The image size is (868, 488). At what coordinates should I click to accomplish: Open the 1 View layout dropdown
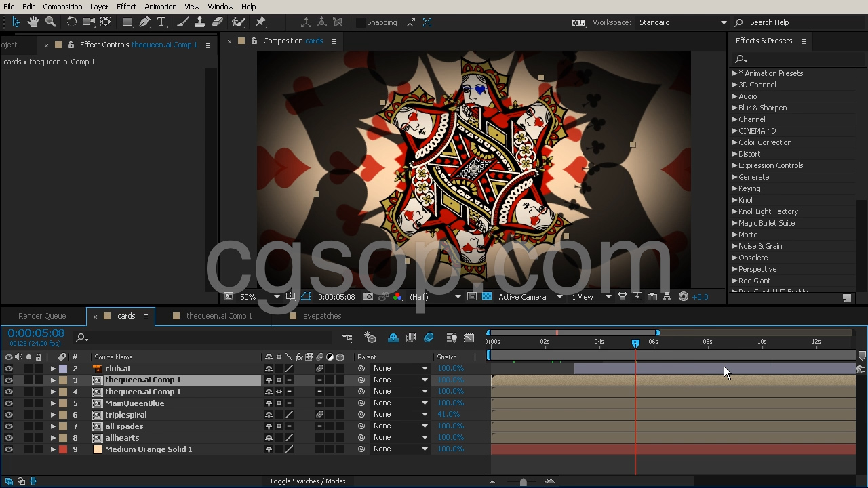pos(591,297)
